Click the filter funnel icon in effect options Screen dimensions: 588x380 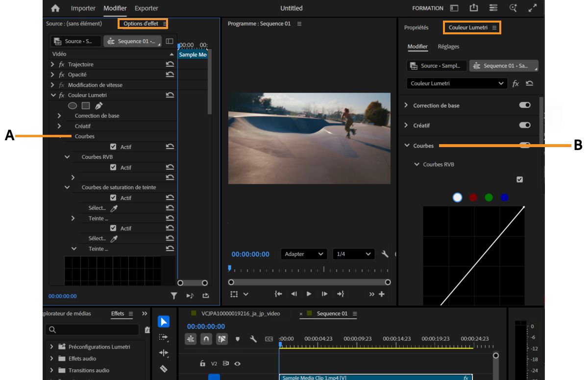173,296
